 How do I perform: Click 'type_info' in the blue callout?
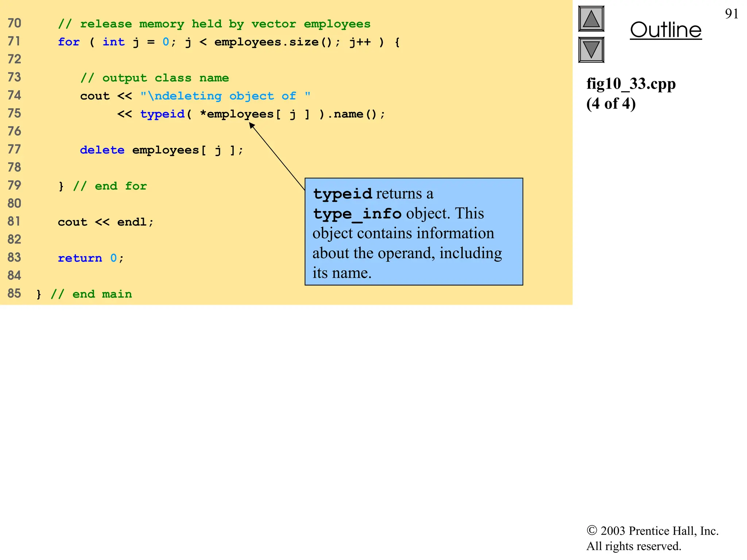coord(357,214)
